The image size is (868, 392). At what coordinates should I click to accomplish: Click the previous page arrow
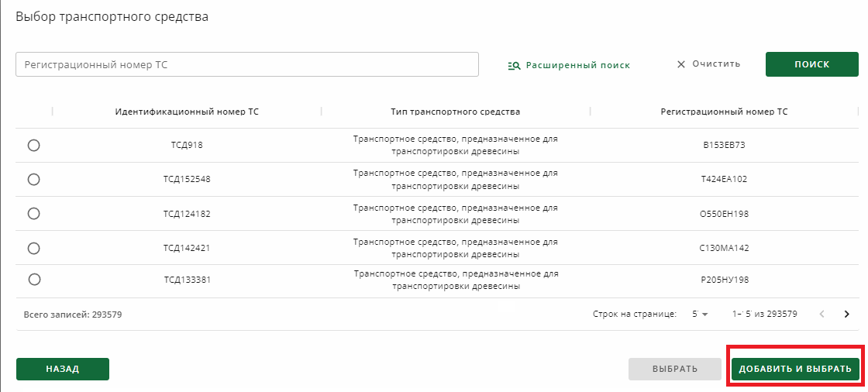click(822, 314)
